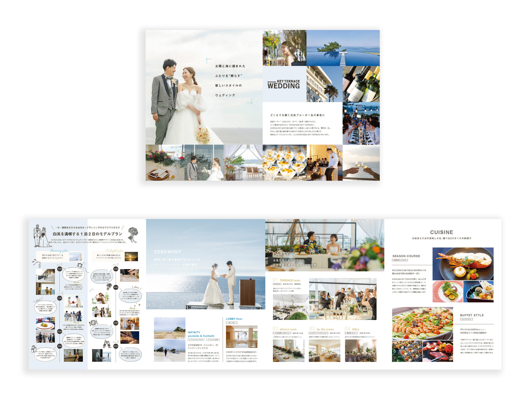
Task: Click the BUFFET STYLE heading
Action: click(x=472, y=315)
